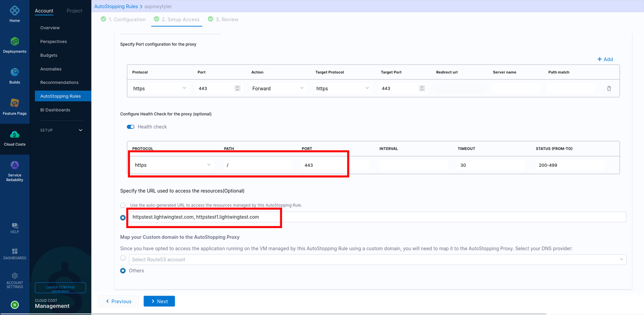Viewport: 644px width, 315px height.
Task: Open the Deployments module icon
Action: (14, 41)
